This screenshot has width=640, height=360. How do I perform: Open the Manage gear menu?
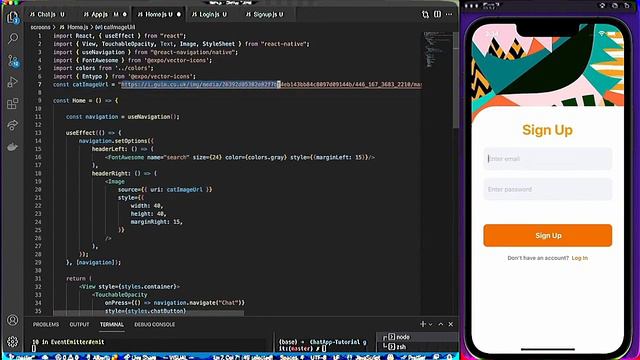(x=13, y=341)
